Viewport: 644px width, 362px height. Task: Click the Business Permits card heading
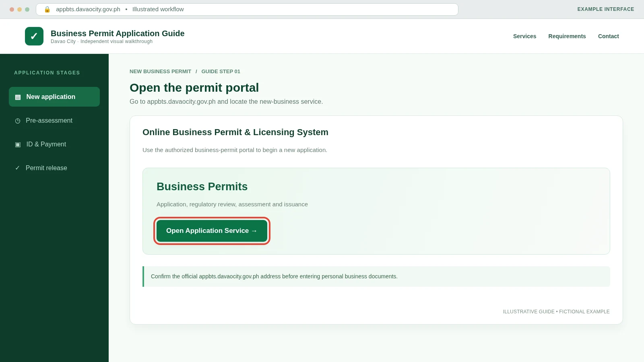pos(202,187)
